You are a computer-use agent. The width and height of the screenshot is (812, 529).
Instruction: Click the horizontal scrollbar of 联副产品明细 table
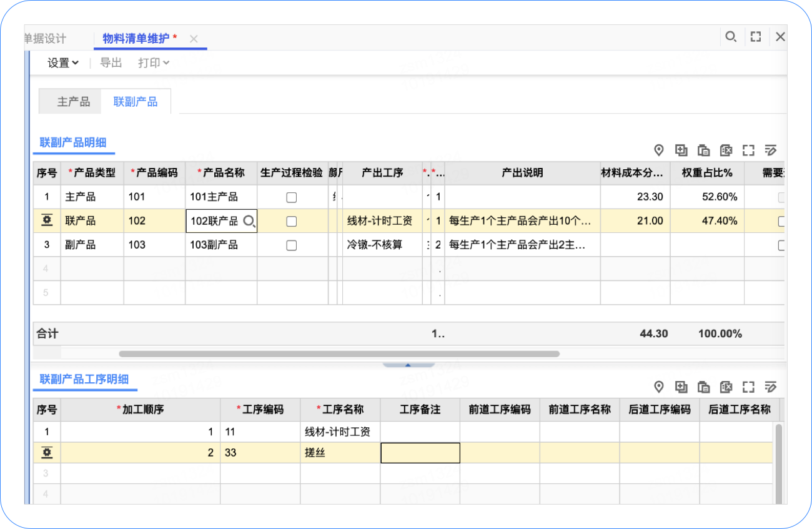coord(339,353)
